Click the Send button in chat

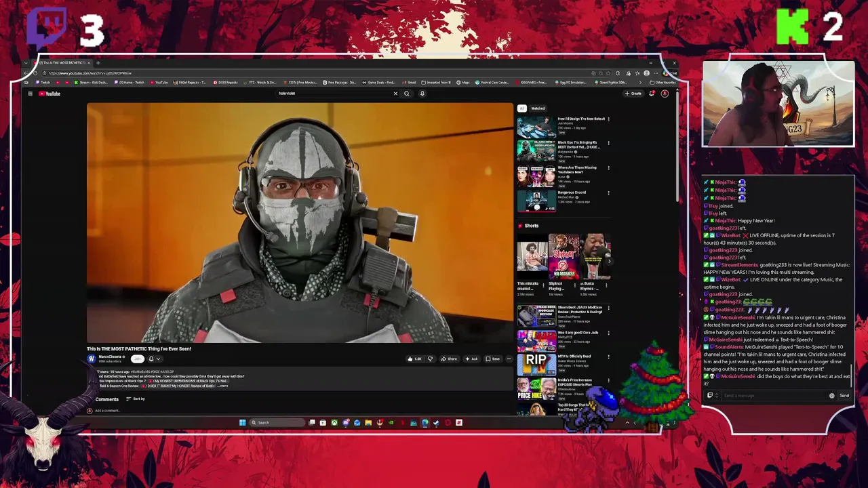click(x=844, y=396)
